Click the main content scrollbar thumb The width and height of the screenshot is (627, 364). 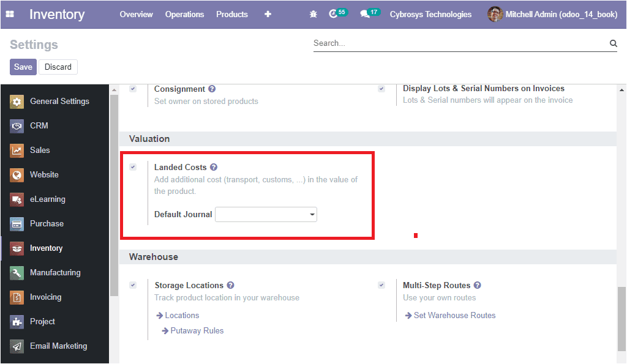tap(622, 318)
